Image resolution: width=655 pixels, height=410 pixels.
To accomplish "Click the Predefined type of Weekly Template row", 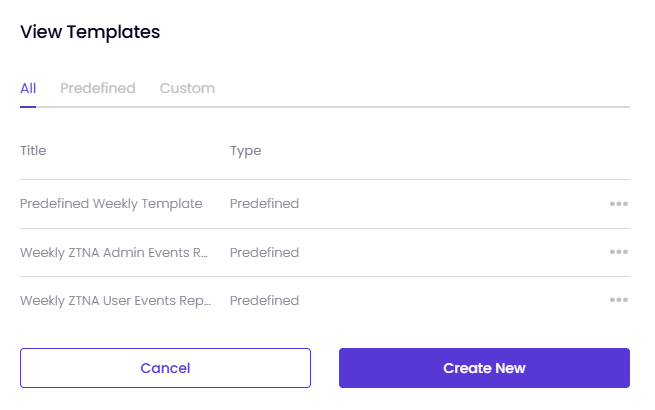I will click(264, 204).
